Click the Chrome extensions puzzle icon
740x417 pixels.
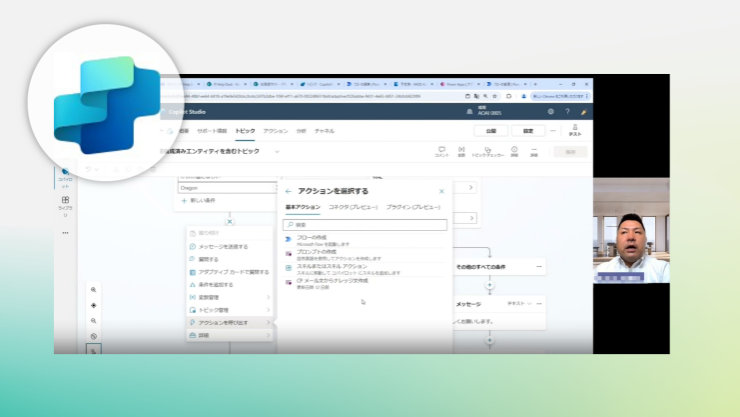coord(509,96)
